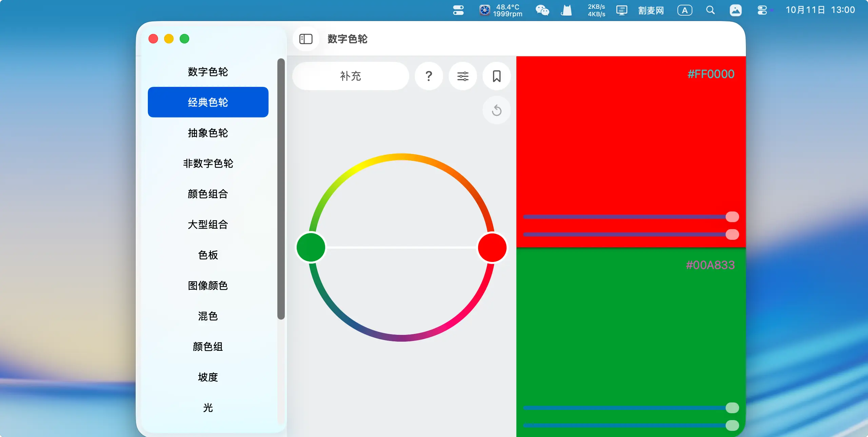Click the green handle on color wheel
The height and width of the screenshot is (437, 868).
tap(311, 248)
